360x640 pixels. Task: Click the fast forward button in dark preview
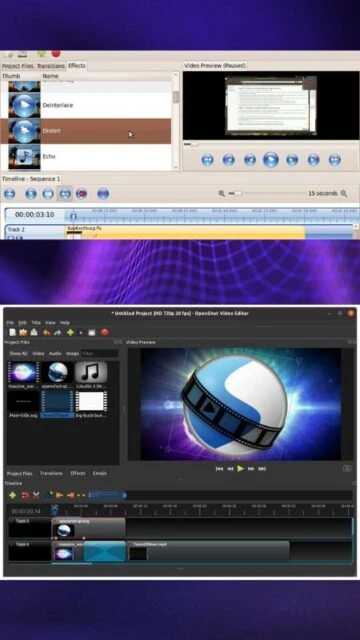tap(251, 469)
